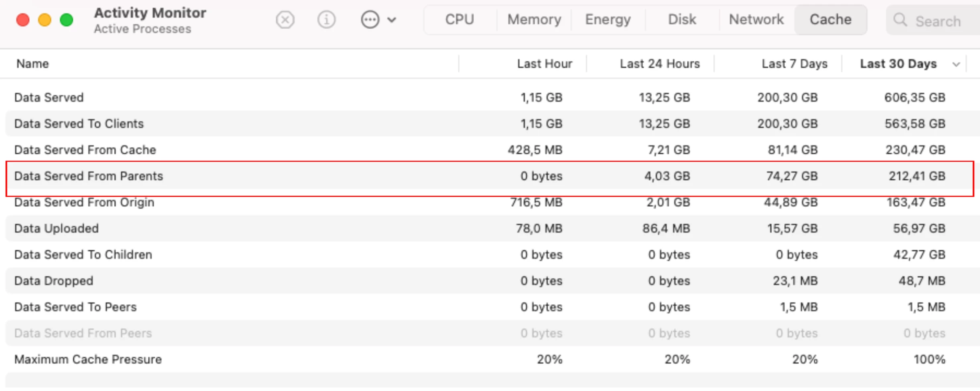Click the 7,21 GB value
The image size is (980, 391).
coord(669,150)
